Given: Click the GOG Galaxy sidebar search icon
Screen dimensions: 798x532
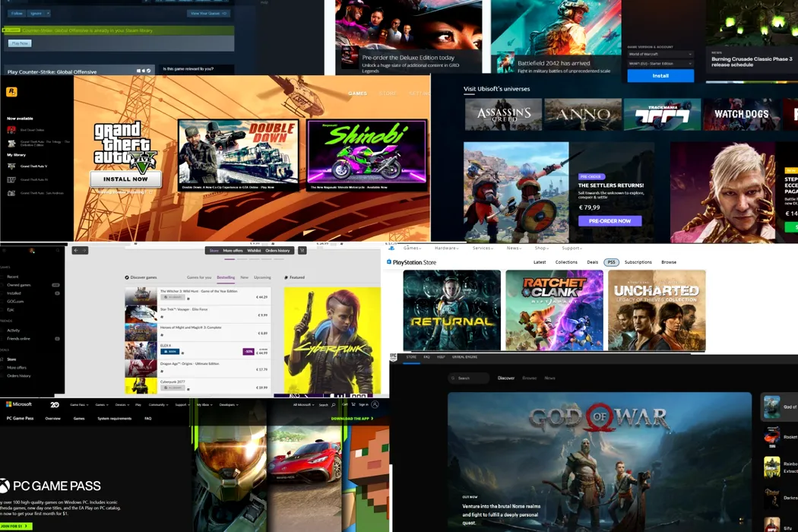Looking at the screenshot, I should 58,251.
